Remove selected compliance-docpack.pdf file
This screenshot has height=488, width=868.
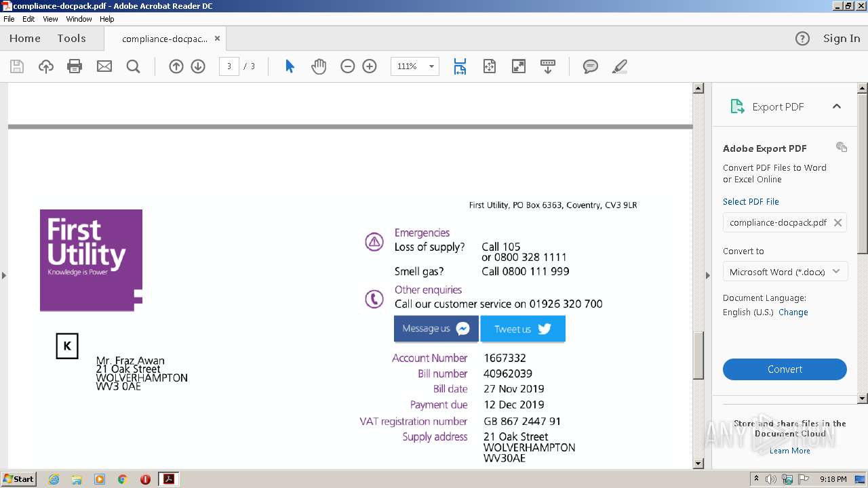click(837, 222)
